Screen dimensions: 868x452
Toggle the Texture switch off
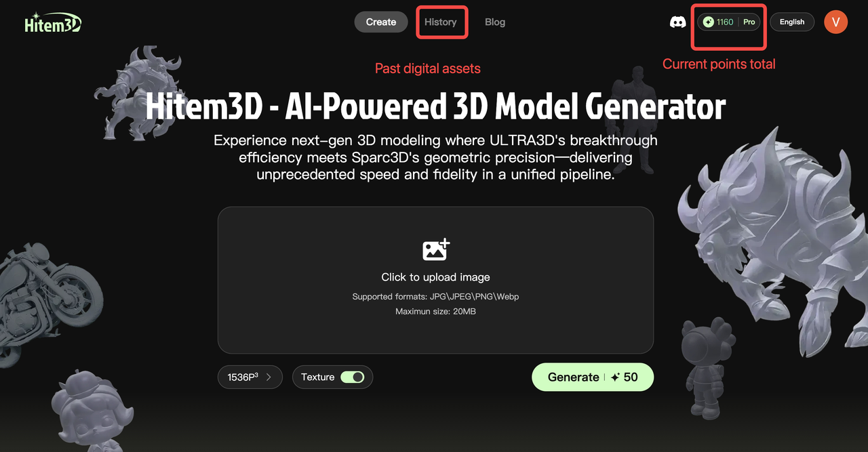[352, 377]
